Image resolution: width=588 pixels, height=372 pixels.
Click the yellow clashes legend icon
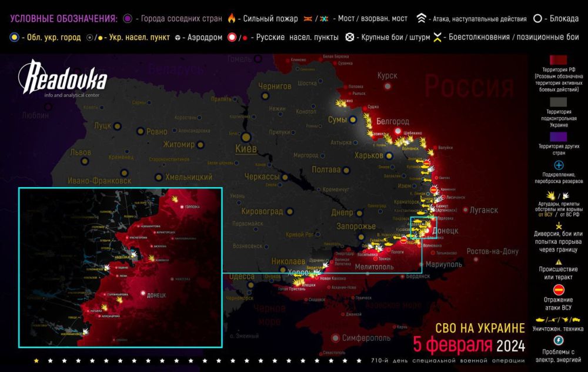pos(437,38)
